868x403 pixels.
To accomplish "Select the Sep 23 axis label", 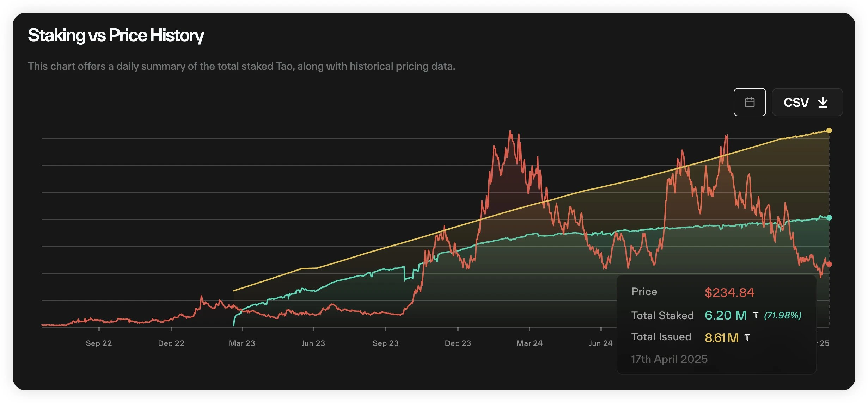I will [385, 343].
